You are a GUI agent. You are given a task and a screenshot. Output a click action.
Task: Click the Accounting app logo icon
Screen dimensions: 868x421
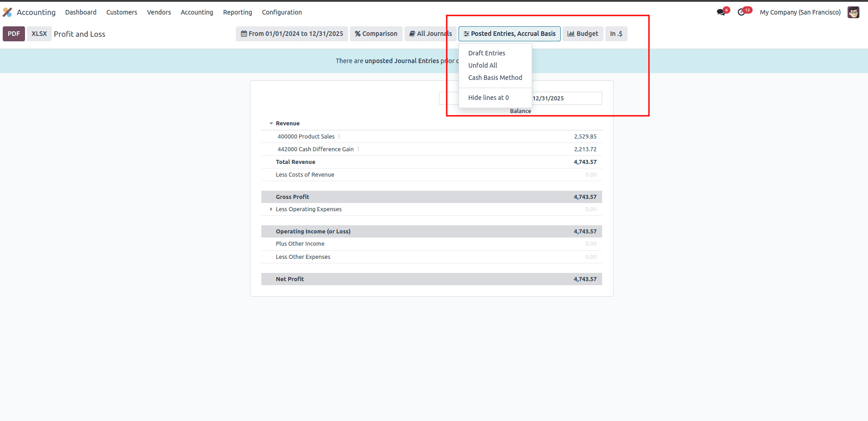coord(7,12)
